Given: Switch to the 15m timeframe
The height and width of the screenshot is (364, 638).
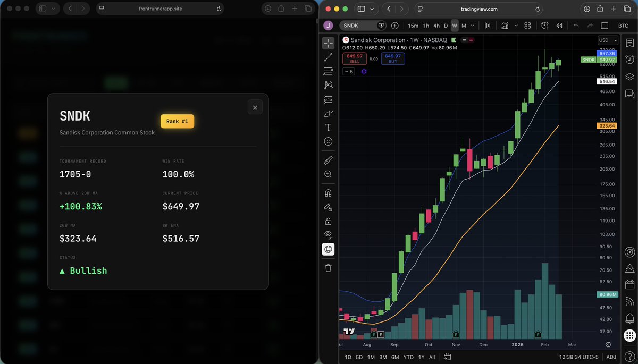Looking at the screenshot, I should tap(413, 26).
